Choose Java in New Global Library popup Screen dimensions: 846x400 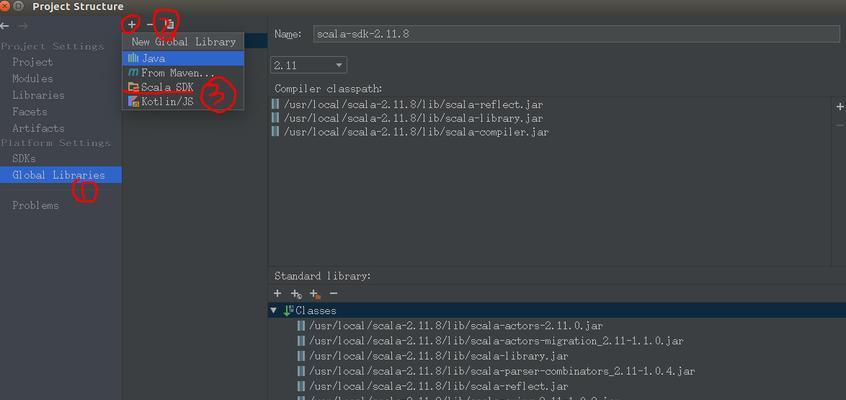tap(183, 58)
